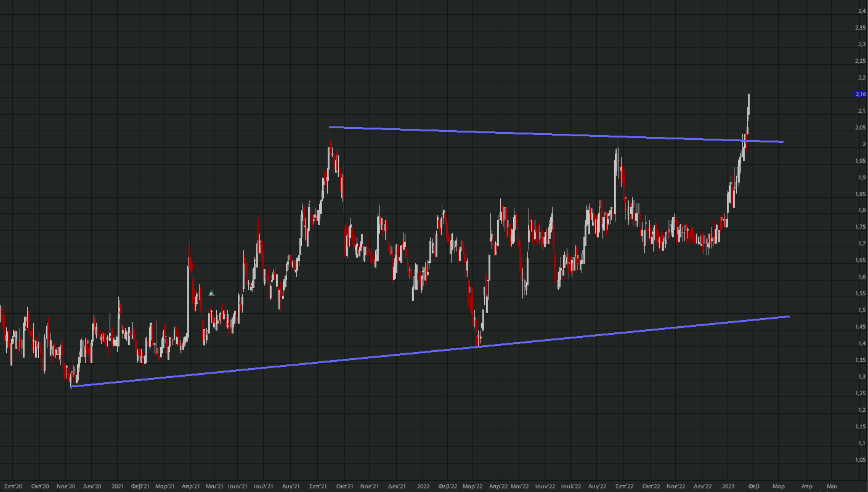Click the 2021 year label on time axis
This screenshot has height=492, width=868.
(x=118, y=486)
